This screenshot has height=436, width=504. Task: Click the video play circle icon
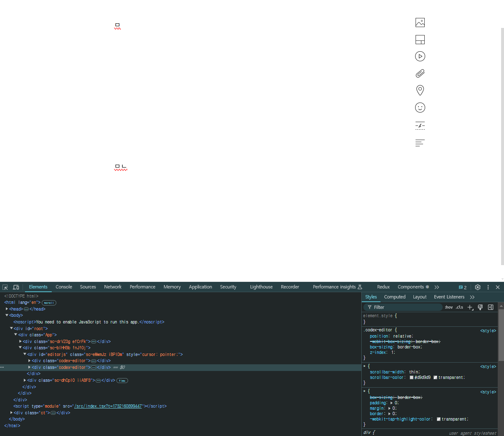pos(420,56)
